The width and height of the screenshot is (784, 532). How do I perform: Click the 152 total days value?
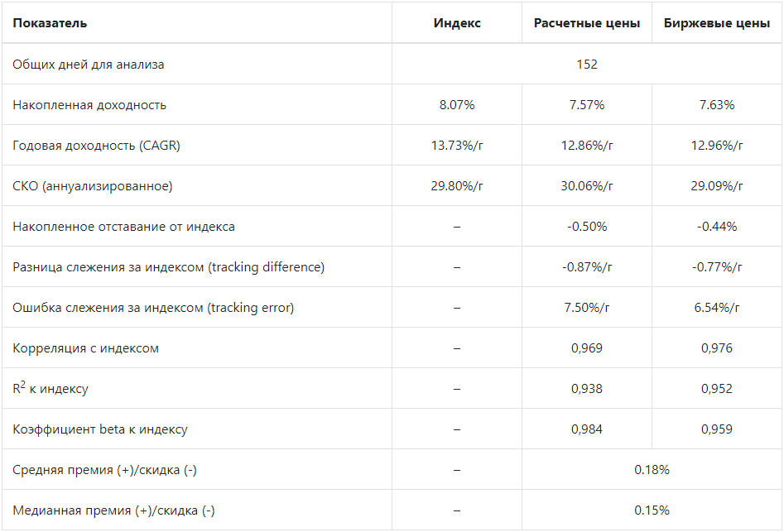point(586,64)
